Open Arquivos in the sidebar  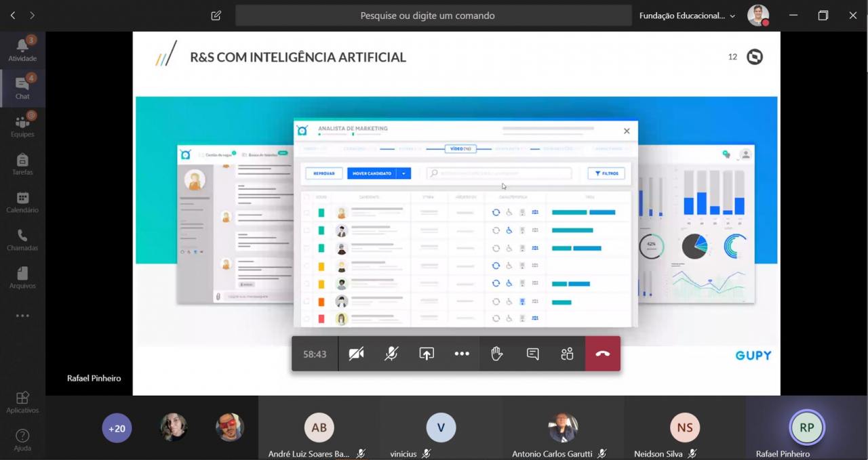[22, 277]
